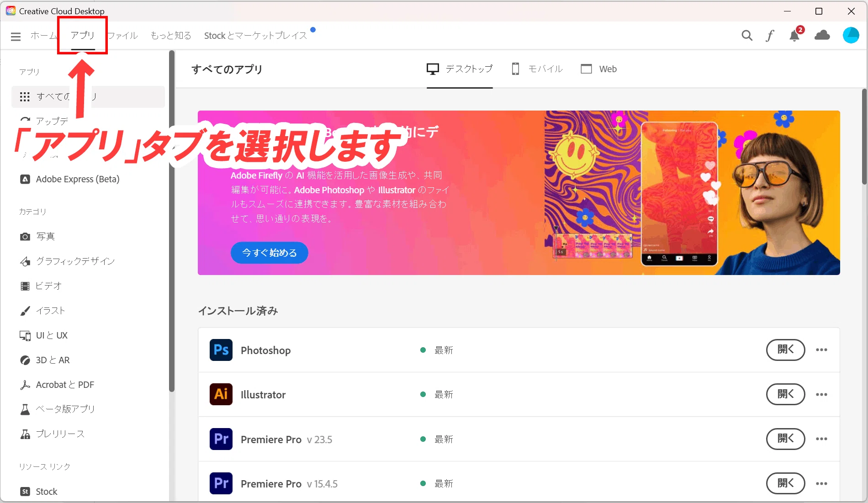Click the graphic design shapes icon
Image resolution: width=868 pixels, height=503 pixels.
pos(25,261)
